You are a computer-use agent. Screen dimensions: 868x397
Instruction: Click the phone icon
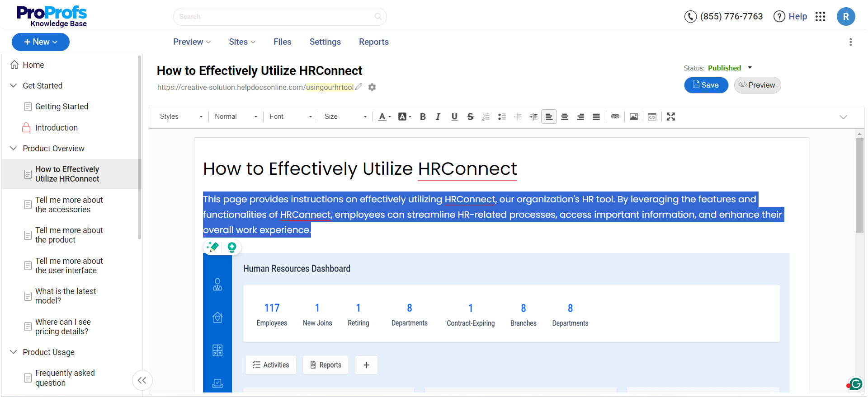(x=690, y=17)
